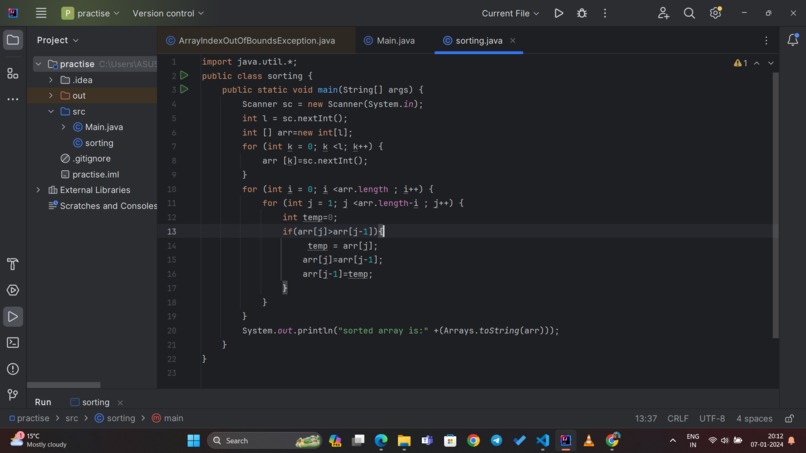
Task: Open the practise project dropdown
Action: [90, 13]
